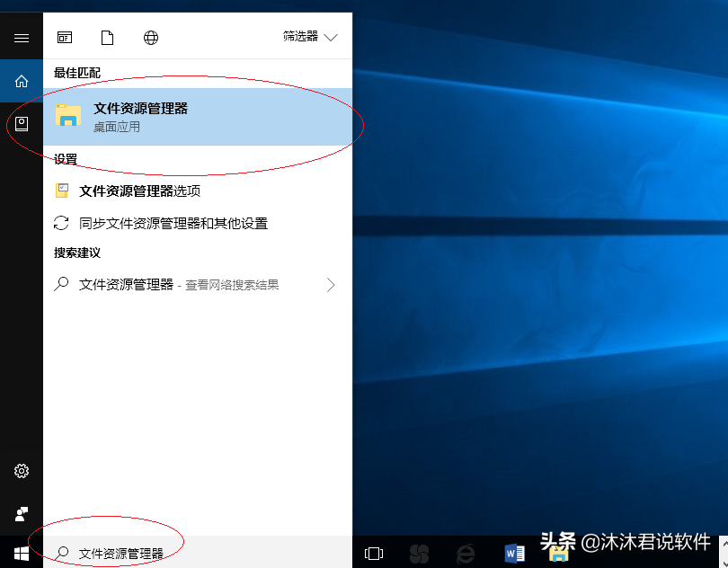Open the journal icon in left sidebar
The image size is (728, 568).
click(21, 123)
